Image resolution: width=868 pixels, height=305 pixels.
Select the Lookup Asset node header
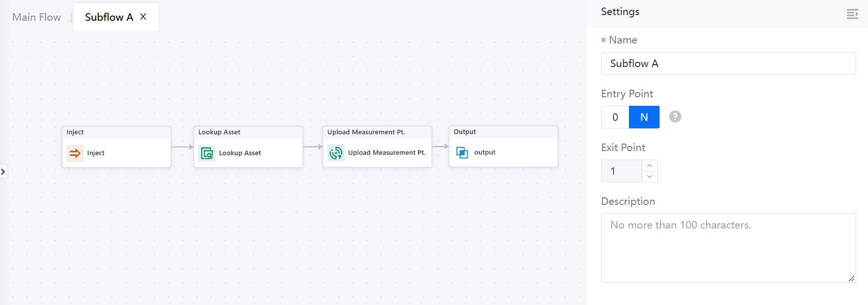tap(248, 132)
